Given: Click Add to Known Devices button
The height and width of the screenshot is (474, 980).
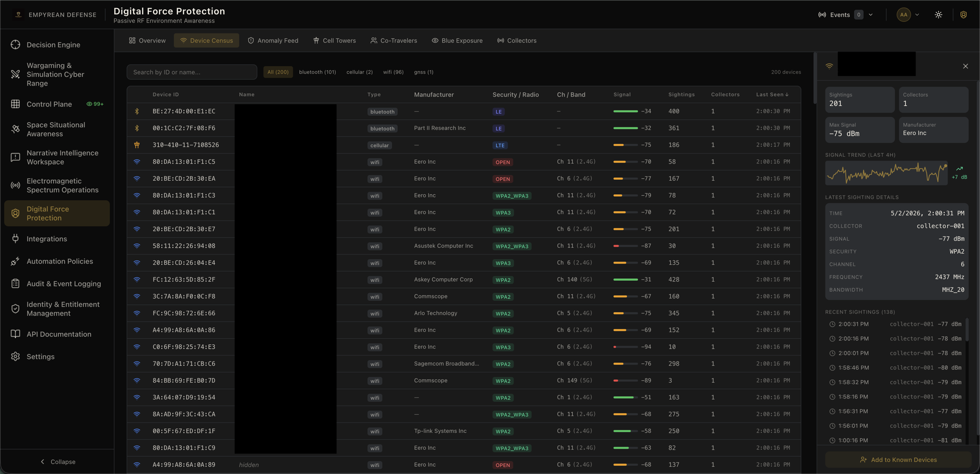Looking at the screenshot, I should point(898,460).
